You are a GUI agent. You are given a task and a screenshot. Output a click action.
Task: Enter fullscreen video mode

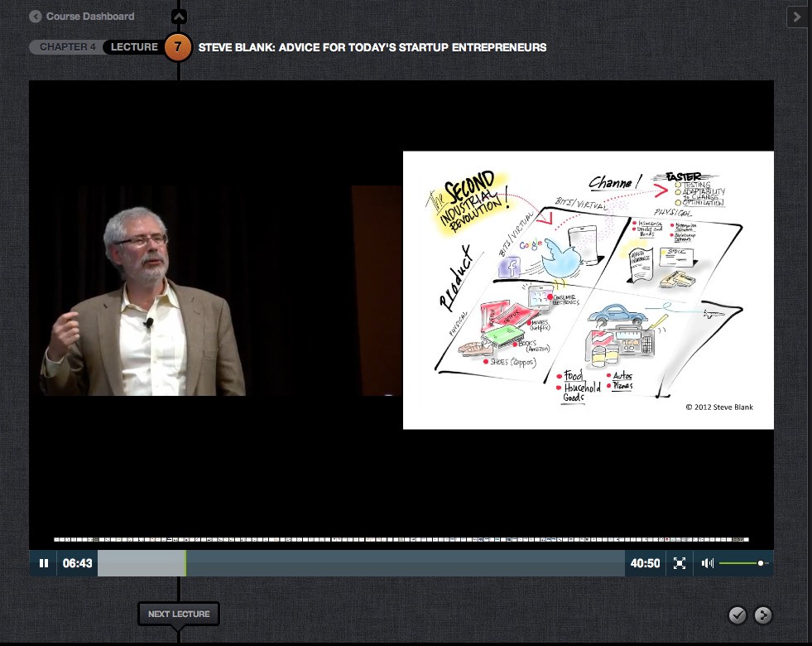[680, 563]
